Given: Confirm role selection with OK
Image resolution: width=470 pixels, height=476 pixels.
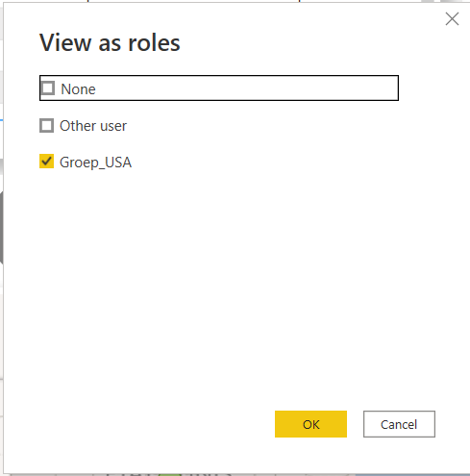Looking at the screenshot, I should point(310,424).
